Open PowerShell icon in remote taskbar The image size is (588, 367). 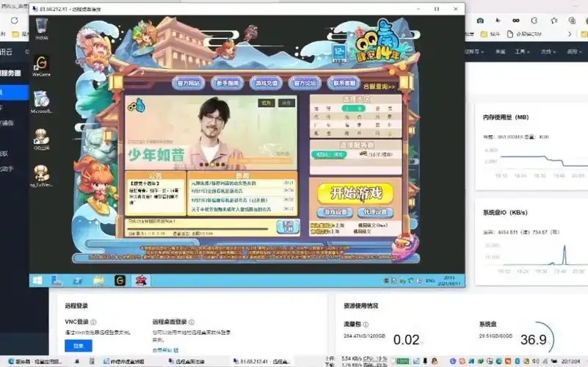coord(78,280)
